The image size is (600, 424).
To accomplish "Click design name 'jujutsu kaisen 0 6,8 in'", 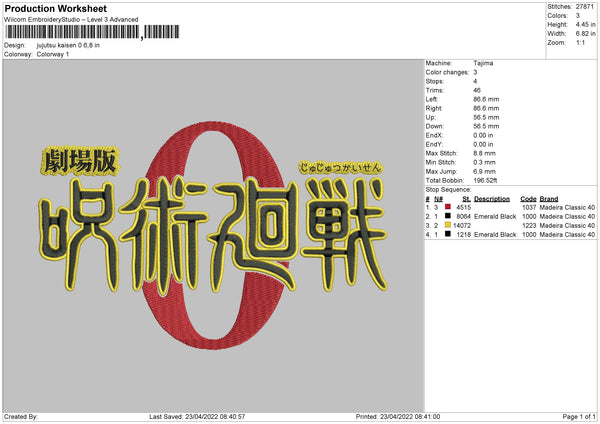I will 68,45.
